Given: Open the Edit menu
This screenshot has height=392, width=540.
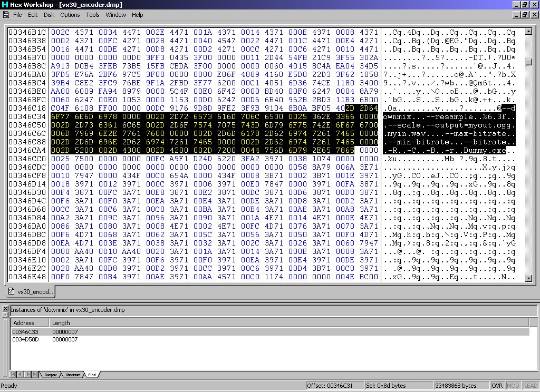Looking at the screenshot, I should (33, 15).
